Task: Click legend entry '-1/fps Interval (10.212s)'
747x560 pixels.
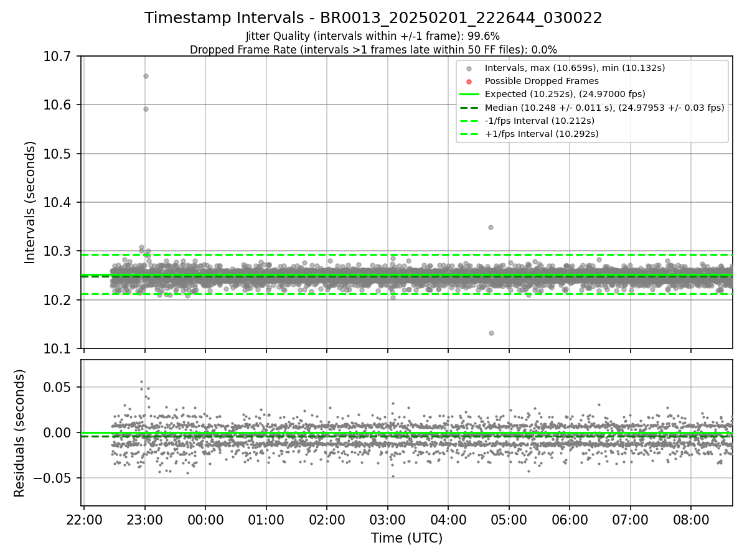Action: (x=540, y=120)
